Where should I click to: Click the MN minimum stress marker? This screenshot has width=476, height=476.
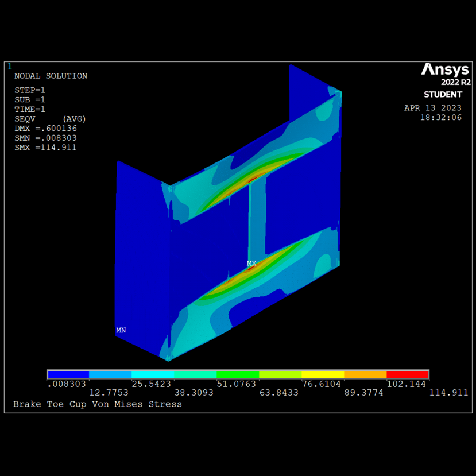[x=121, y=330]
